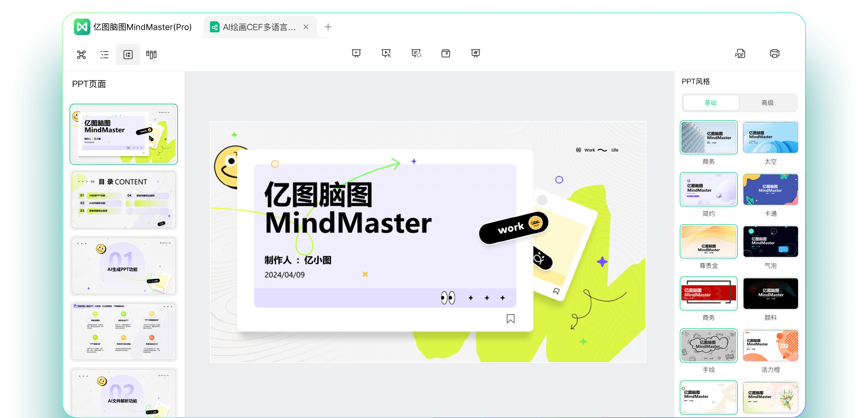The width and height of the screenshot is (868, 418).
Task: Switch to outline list view icon
Action: (x=104, y=55)
